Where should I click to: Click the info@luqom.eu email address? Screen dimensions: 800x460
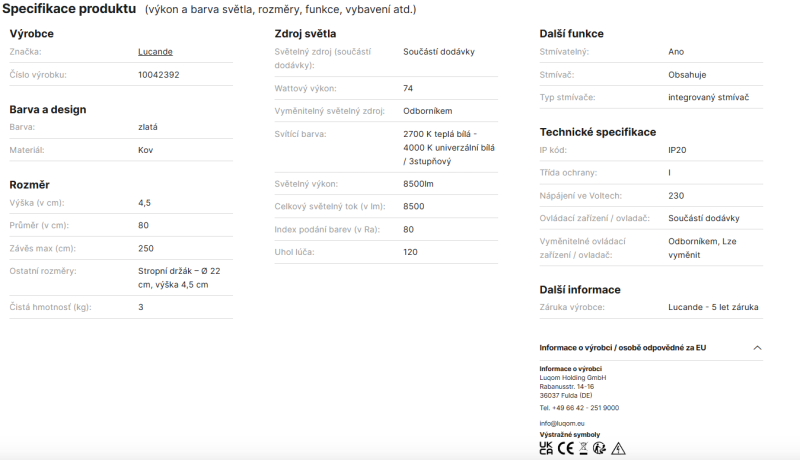562,423
